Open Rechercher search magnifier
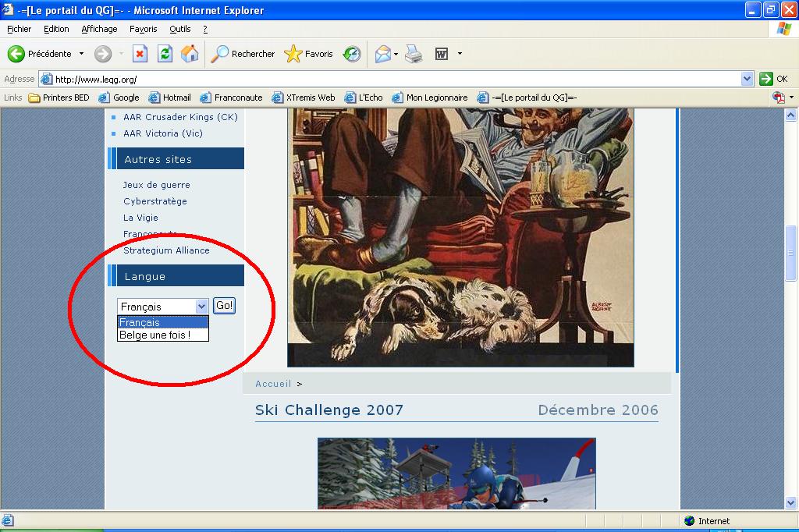 click(x=219, y=54)
